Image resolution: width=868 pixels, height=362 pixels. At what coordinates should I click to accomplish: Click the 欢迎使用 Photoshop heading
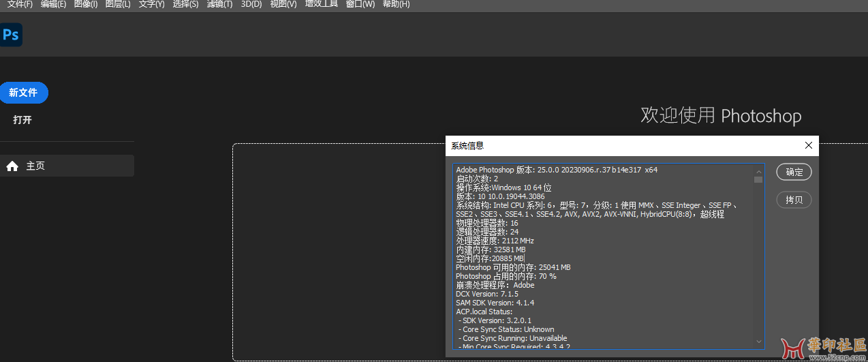721,115
